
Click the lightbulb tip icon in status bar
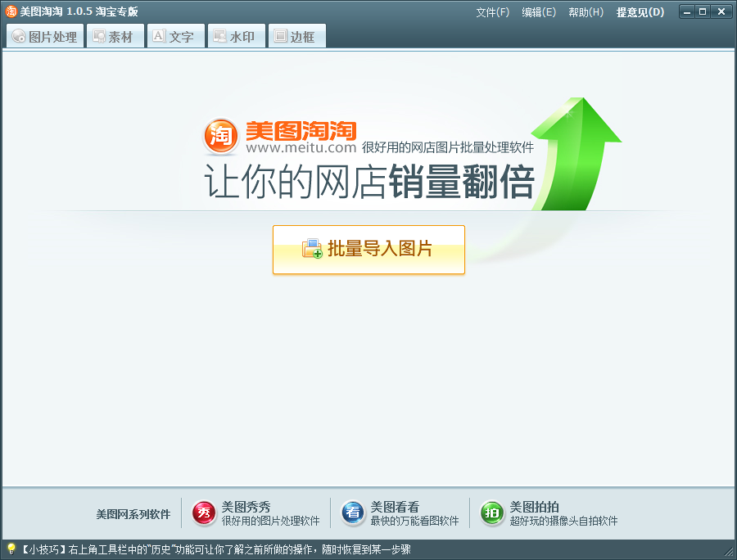point(8,551)
